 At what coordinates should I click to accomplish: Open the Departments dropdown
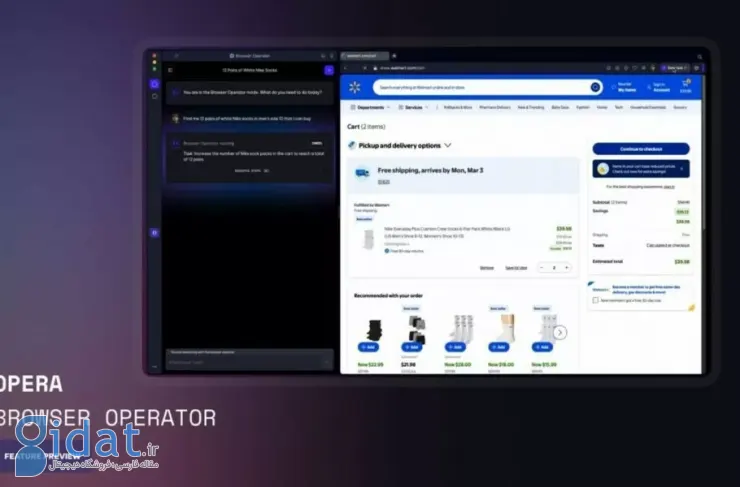[370, 108]
